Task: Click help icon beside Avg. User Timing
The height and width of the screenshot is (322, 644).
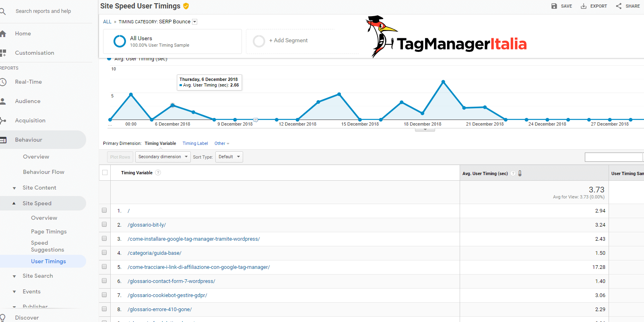Action: pyautogui.click(x=513, y=173)
